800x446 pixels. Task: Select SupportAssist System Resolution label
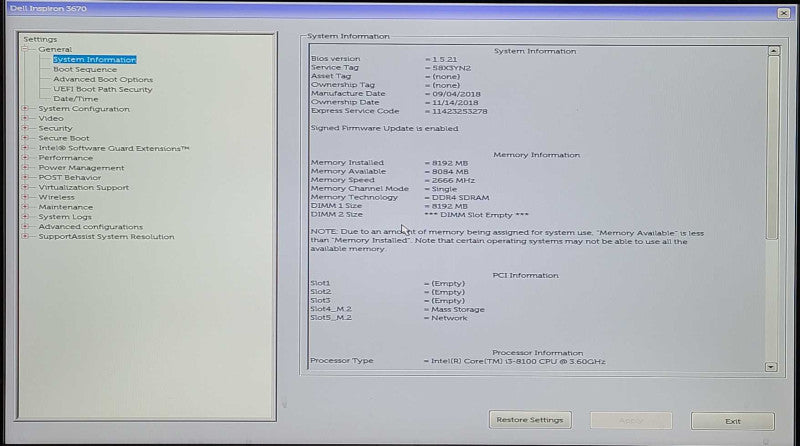pyautogui.click(x=106, y=237)
